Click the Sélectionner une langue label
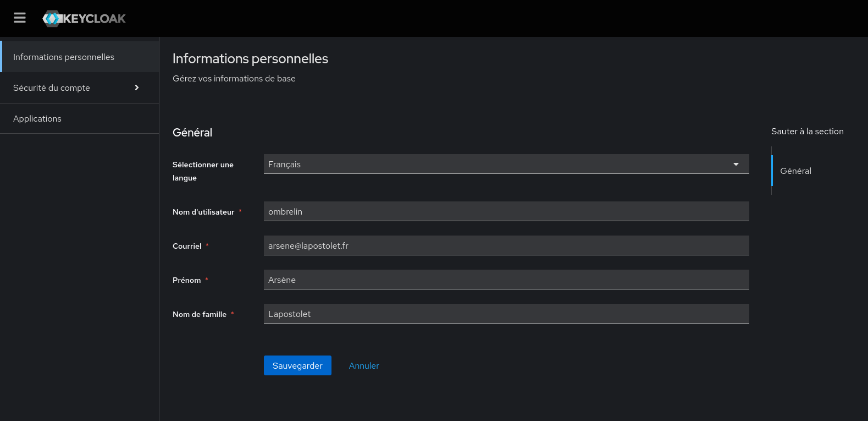Viewport: 868px width, 421px height. pos(203,171)
